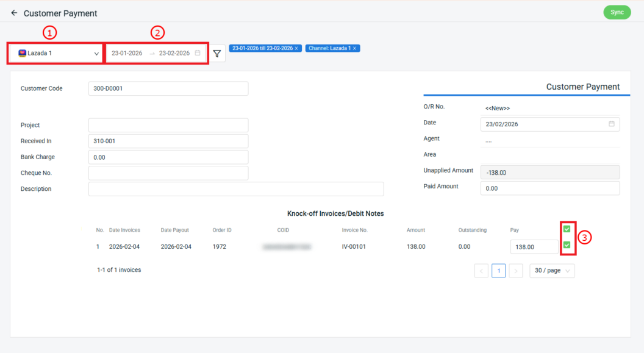
Task: Remove the Channel: Lazada 1 filter tag
Action: coord(355,48)
